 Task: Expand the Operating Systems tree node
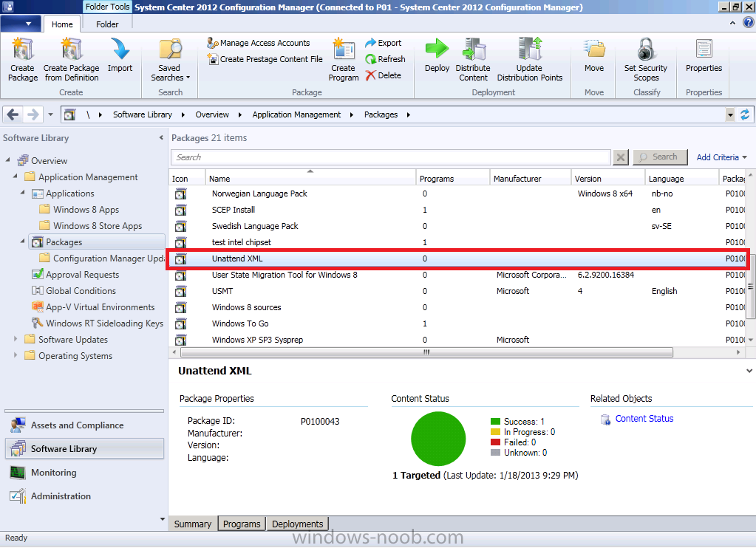16,356
